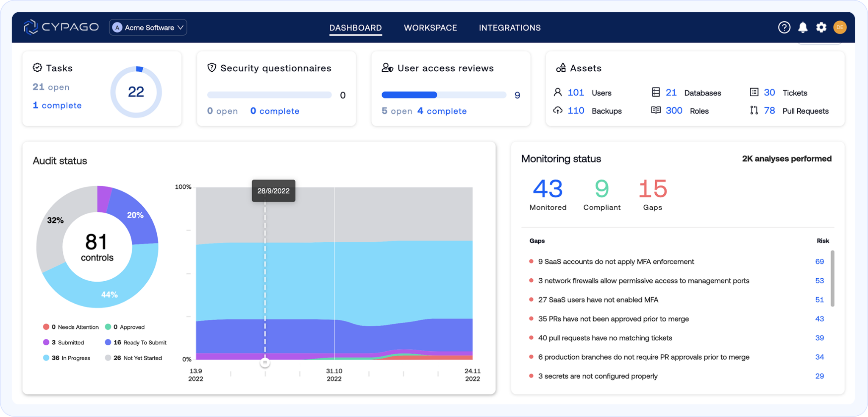Toggle the In Progress legend item
Screen dimensions: 868x417
coord(67,358)
